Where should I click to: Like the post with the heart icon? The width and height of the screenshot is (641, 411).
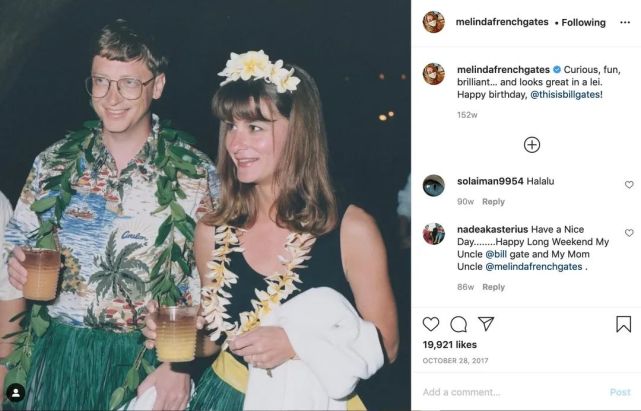click(431, 324)
